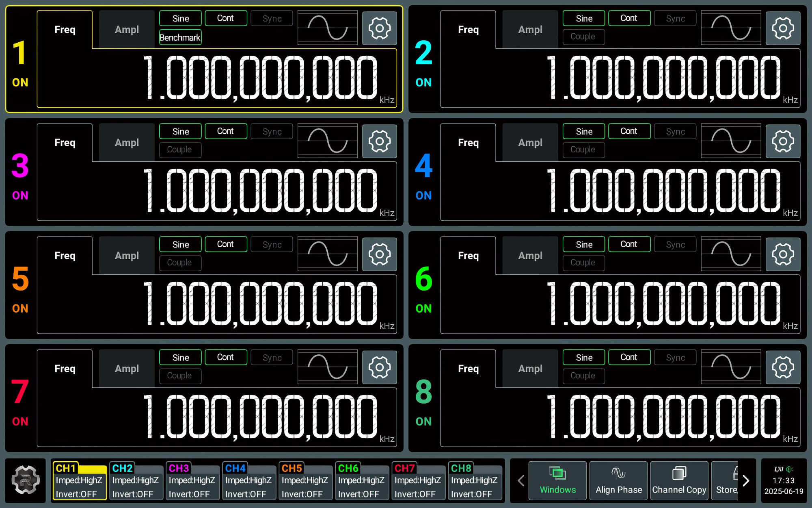The image size is (812, 508).
Task: Click channel 5 Couple button
Action: (180, 263)
